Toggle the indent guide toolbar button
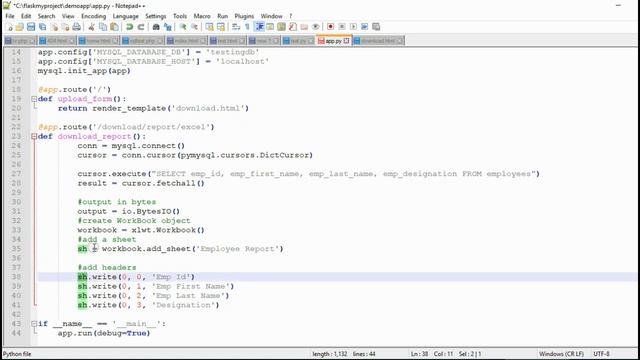The image size is (640, 360). click(259, 27)
